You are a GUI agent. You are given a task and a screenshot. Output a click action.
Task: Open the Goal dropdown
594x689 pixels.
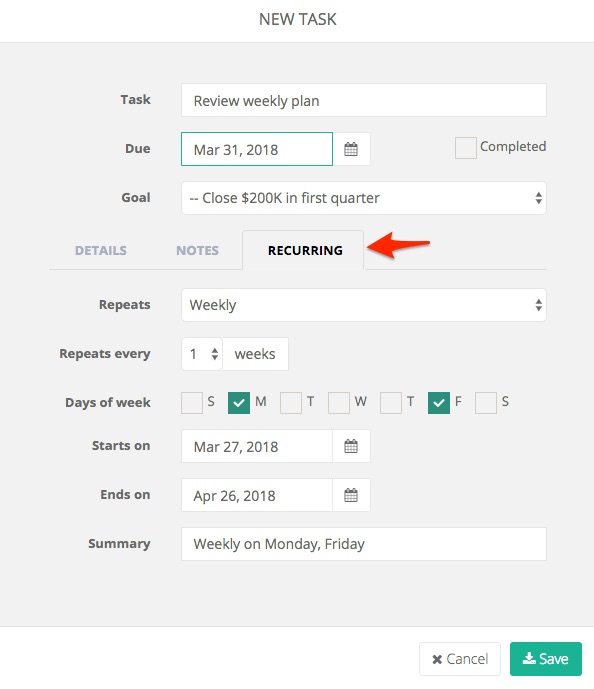point(364,198)
